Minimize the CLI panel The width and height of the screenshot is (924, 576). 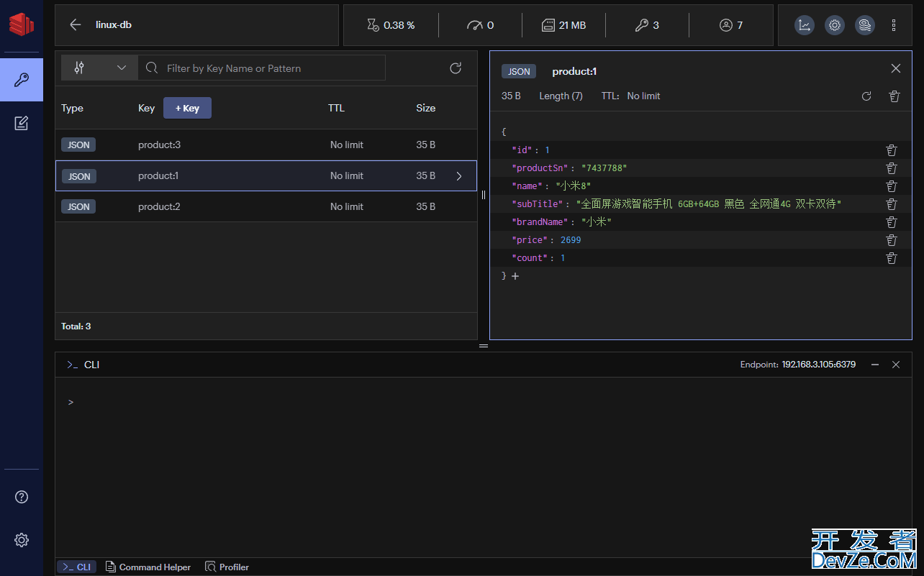875,365
